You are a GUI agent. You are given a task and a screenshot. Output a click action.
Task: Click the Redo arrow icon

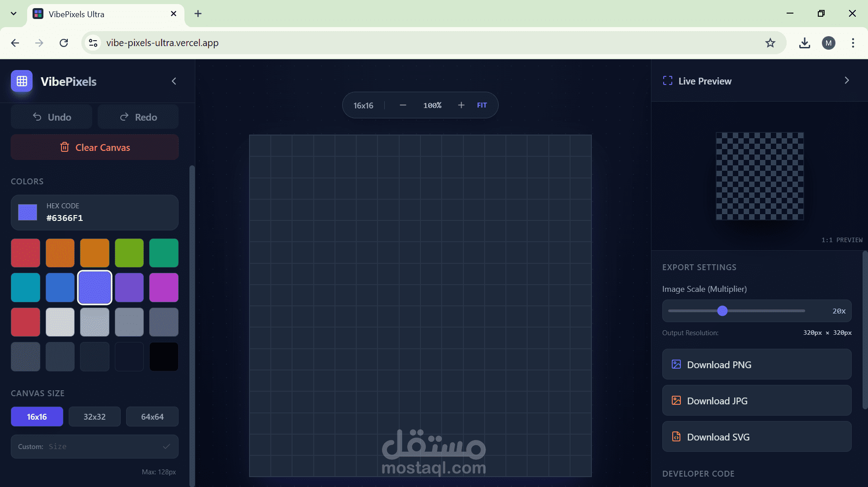[124, 117]
